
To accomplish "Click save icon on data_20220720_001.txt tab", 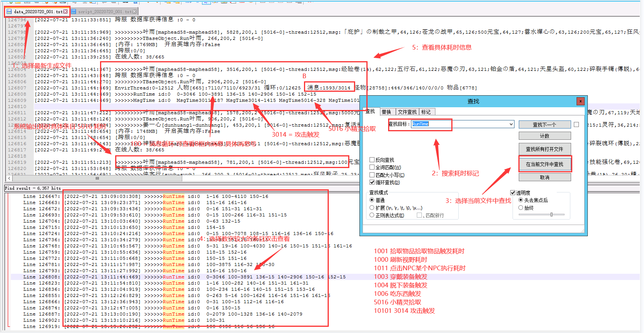I will tap(9, 12).
